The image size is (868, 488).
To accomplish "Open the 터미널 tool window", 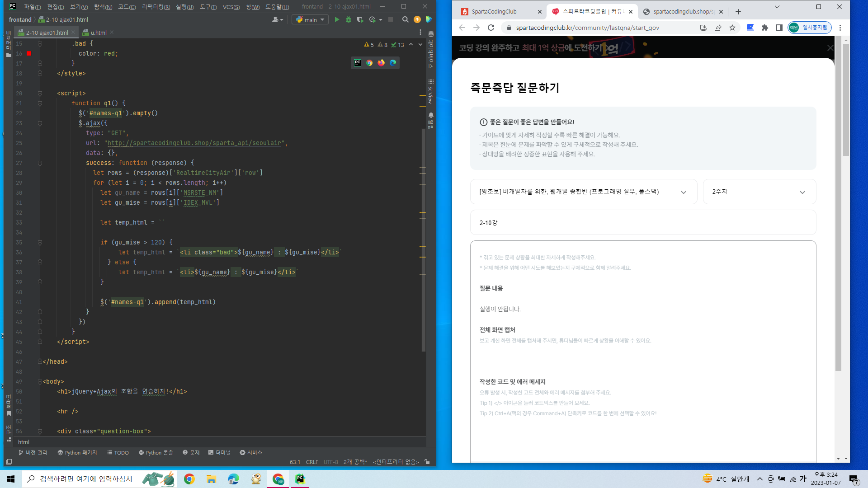I will tap(219, 452).
